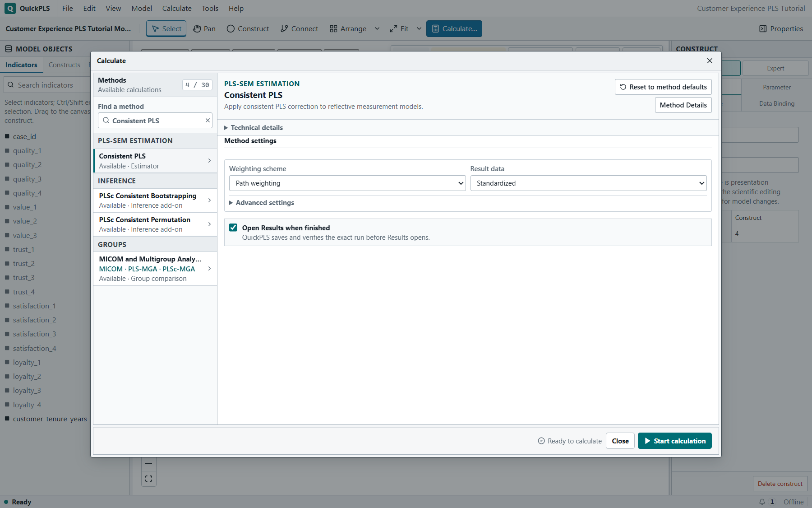Switch to the Indicators tab
Viewport: 812px width, 508px height.
point(21,65)
